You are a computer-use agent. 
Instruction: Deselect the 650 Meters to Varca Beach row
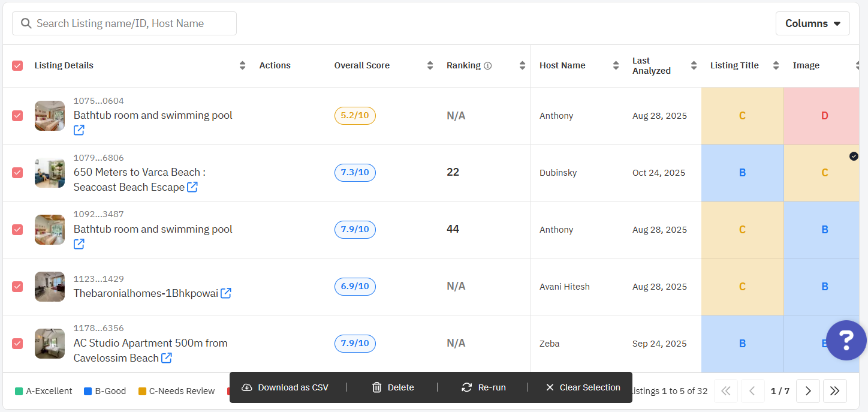point(17,173)
